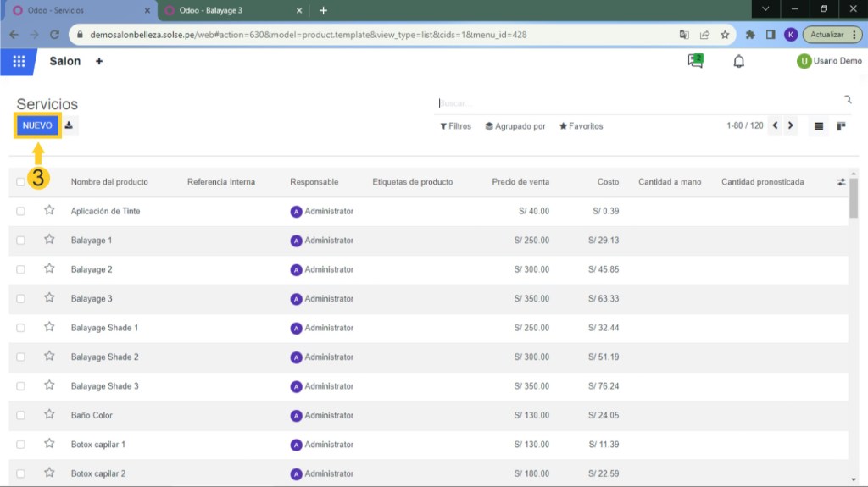Switch to list view
Screen dimensions: 868x487
(x=819, y=126)
